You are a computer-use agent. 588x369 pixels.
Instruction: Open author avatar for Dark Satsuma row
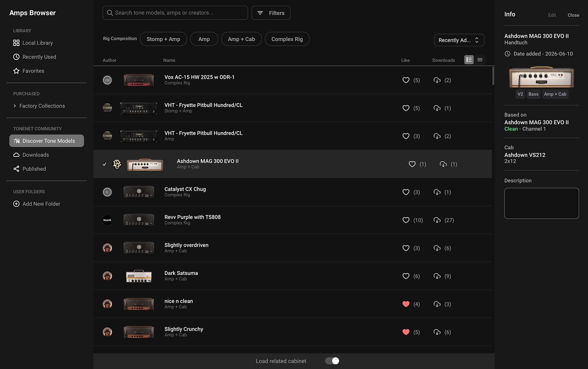(107, 276)
